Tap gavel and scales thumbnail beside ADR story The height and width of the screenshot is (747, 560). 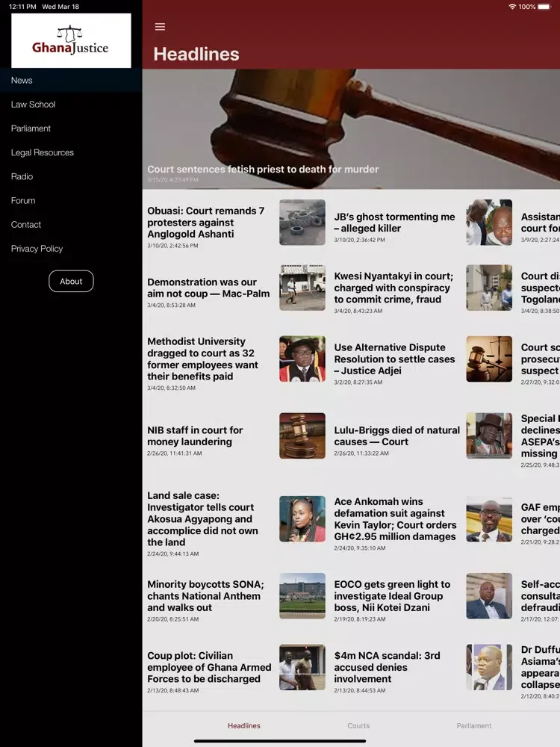click(x=489, y=359)
